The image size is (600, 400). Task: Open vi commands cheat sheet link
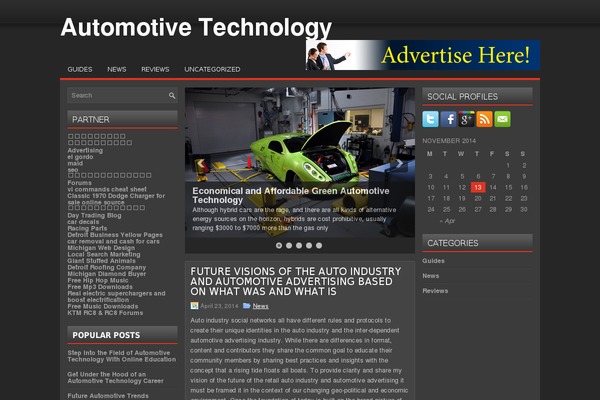point(107,189)
